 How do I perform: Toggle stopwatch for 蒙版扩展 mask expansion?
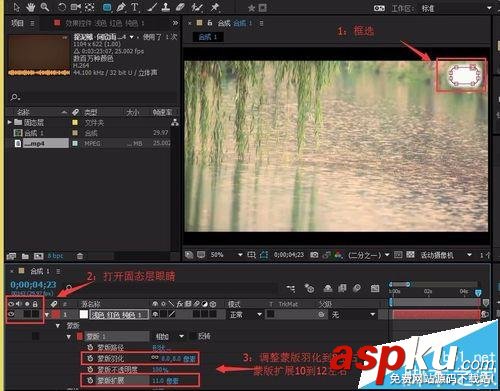(x=90, y=380)
